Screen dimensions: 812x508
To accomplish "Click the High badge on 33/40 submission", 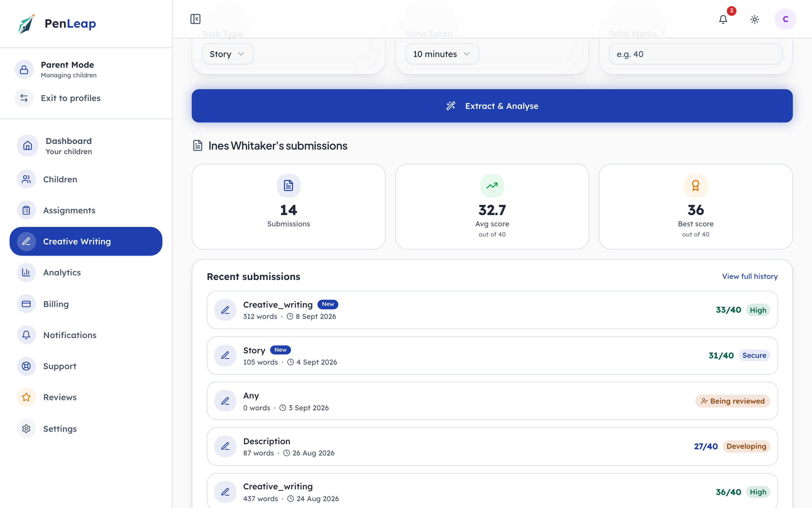I will coord(758,310).
